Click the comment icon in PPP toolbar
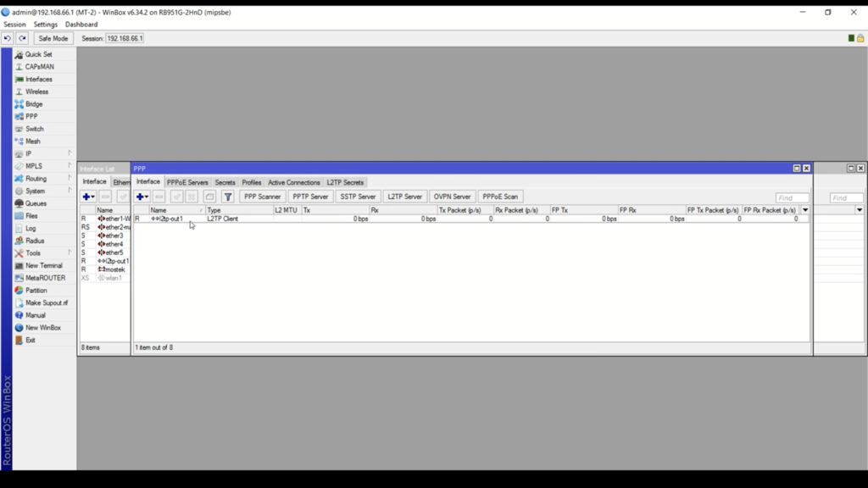 click(x=209, y=197)
